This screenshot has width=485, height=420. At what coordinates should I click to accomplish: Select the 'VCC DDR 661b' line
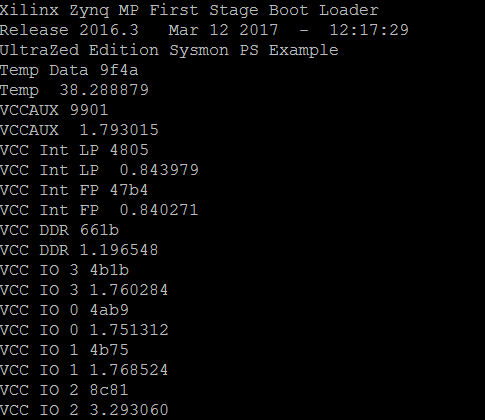[x=59, y=230]
